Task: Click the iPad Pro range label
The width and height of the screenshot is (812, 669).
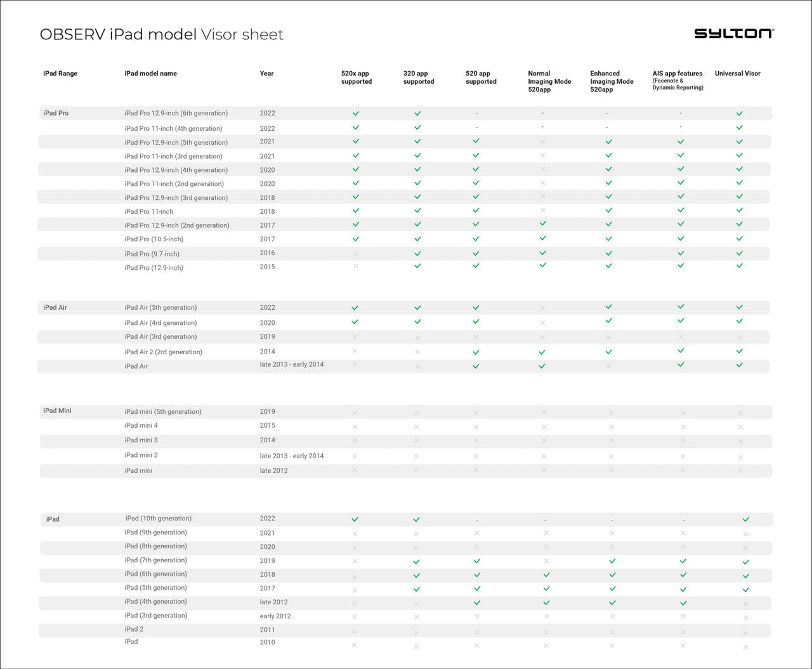Action: coord(56,114)
